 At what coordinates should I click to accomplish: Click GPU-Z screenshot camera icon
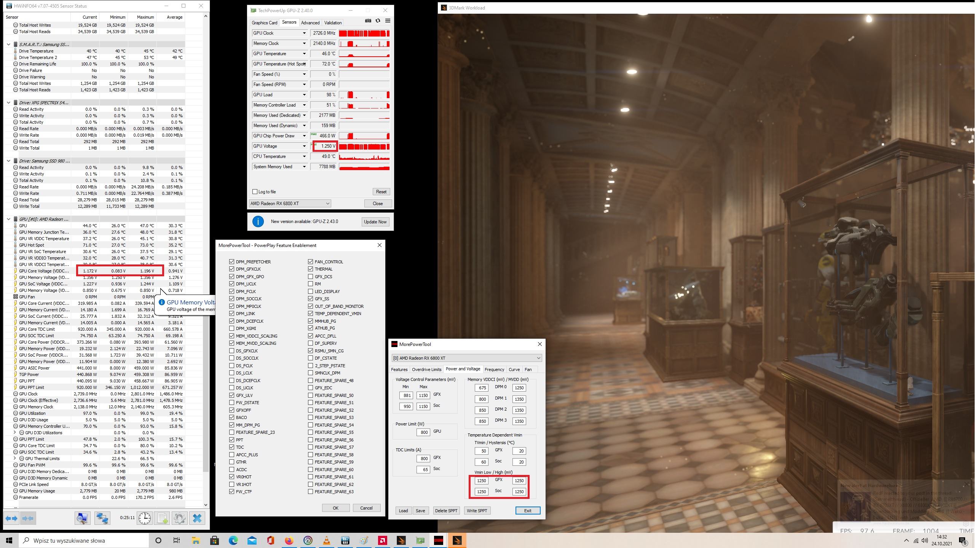368,21
